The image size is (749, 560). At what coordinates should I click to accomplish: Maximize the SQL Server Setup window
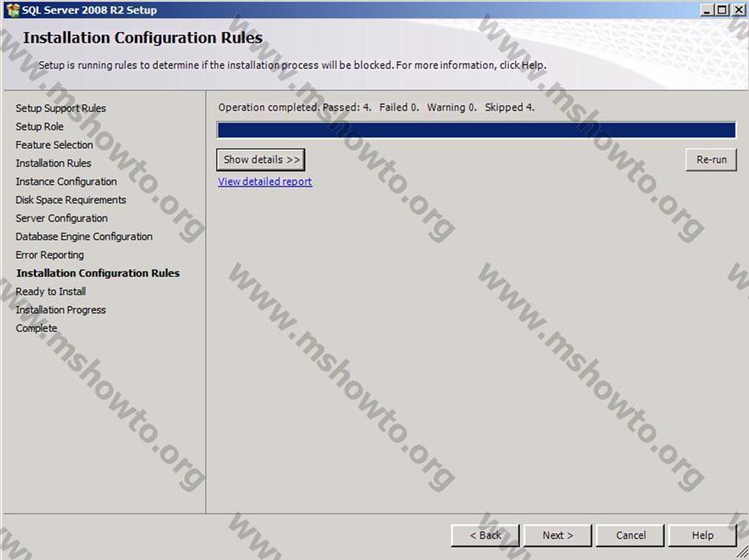[723, 10]
